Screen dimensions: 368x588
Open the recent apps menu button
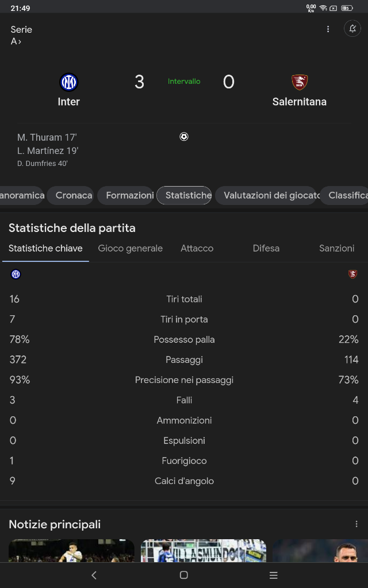[273, 575]
